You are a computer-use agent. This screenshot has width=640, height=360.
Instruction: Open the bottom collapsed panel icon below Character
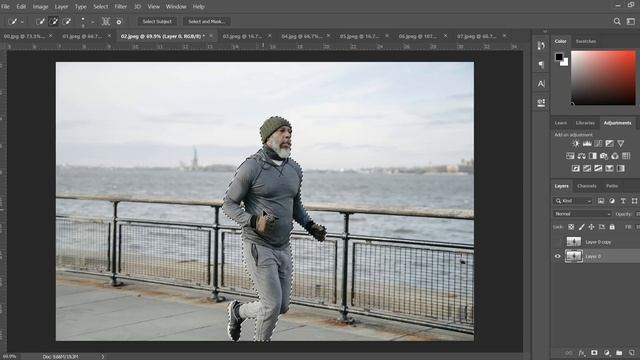541,102
